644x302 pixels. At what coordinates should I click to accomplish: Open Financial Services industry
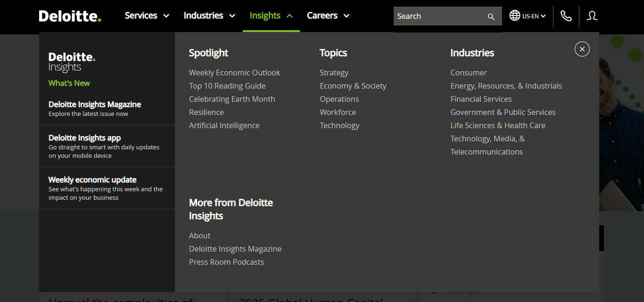click(481, 99)
